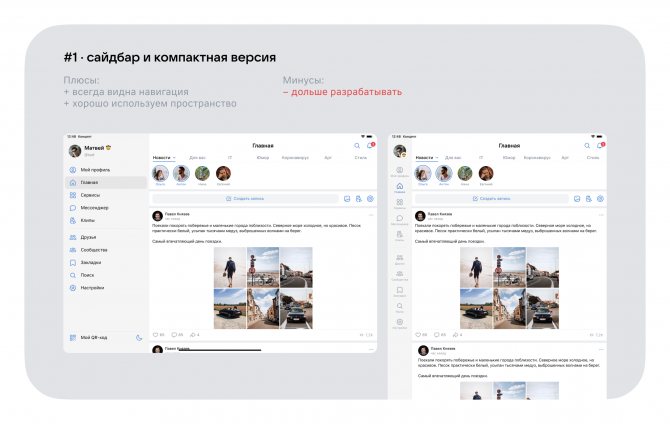
Task: Switch to Юмор tab in the wide mockup
Action: [x=263, y=158]
